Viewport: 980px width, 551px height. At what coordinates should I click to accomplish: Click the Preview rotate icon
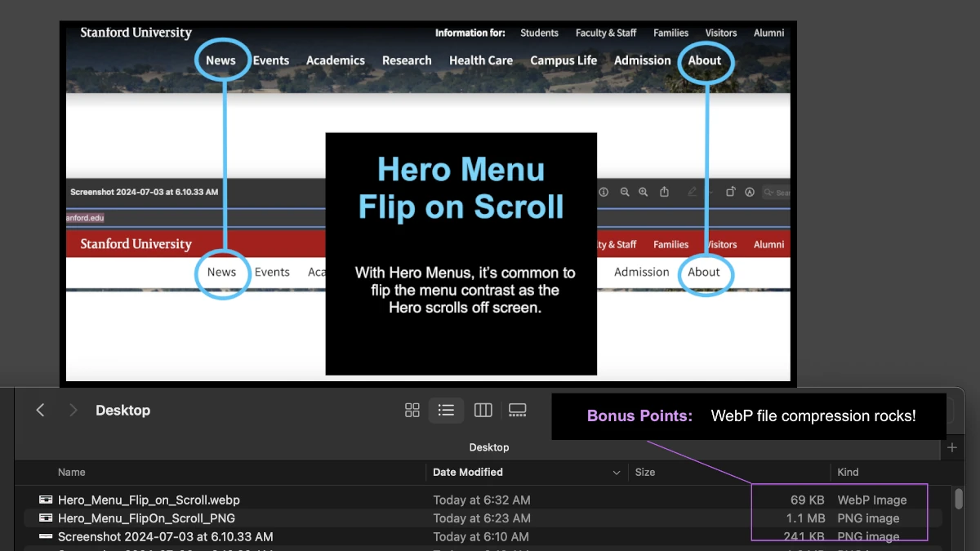(731, 192)
